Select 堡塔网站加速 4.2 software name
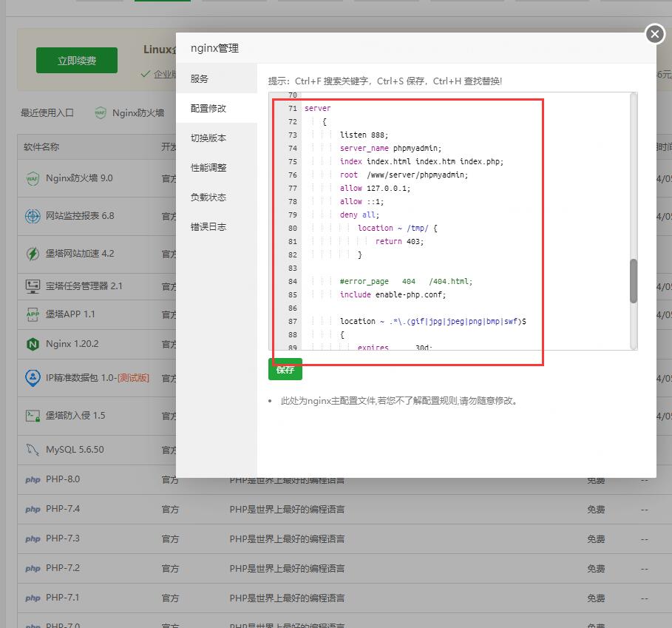This screenshot has width=672, height=628. tap(80, 253)
